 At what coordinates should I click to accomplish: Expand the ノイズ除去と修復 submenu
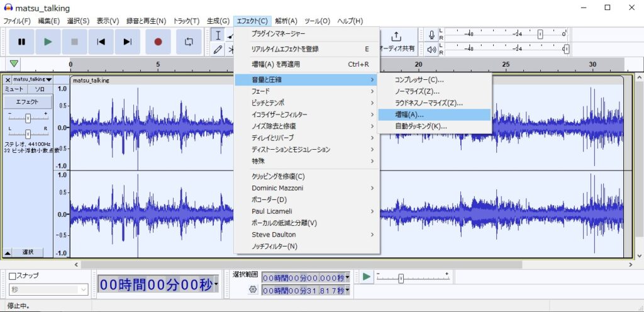coord(307,126)
